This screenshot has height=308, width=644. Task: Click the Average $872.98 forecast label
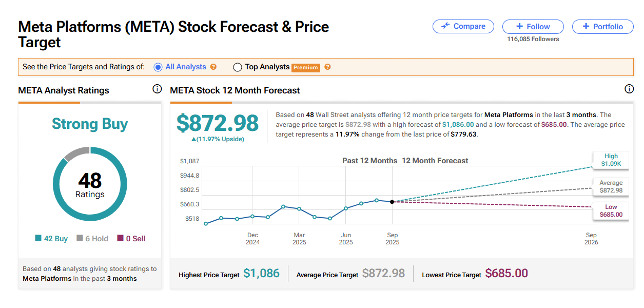click(x=611, y=187)
